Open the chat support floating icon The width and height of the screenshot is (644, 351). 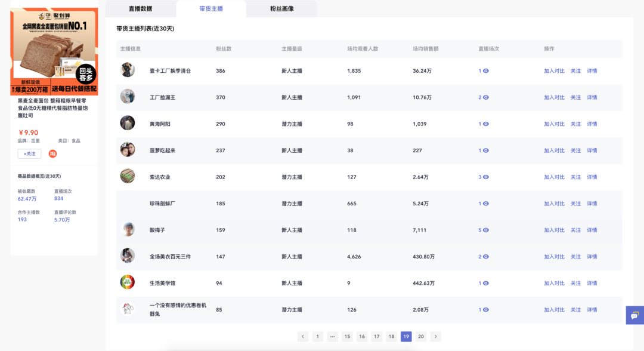(x=635, y=315)
